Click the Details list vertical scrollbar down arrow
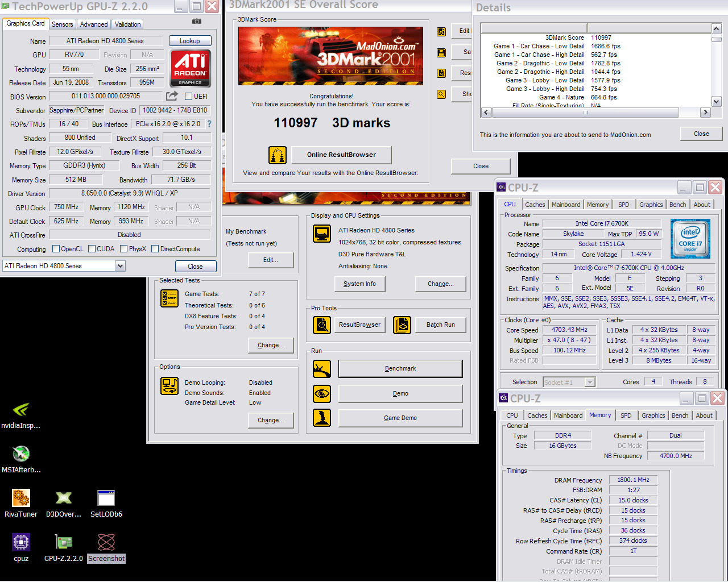The height and width of the screenshot is (582, 728). [717, 102]
